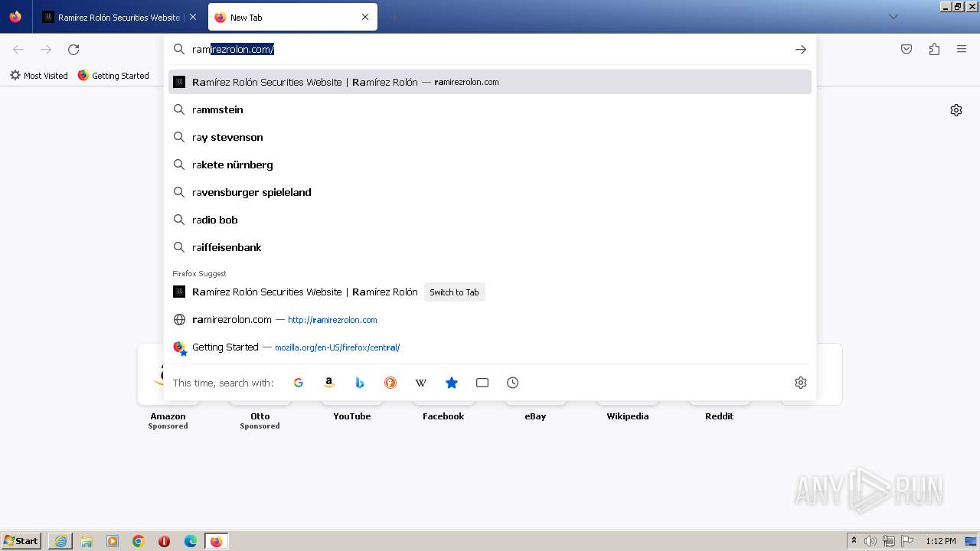Click Firefox View icon in tab bar
The height and width of the screenshot is (551, 980).
coord(15,17)
